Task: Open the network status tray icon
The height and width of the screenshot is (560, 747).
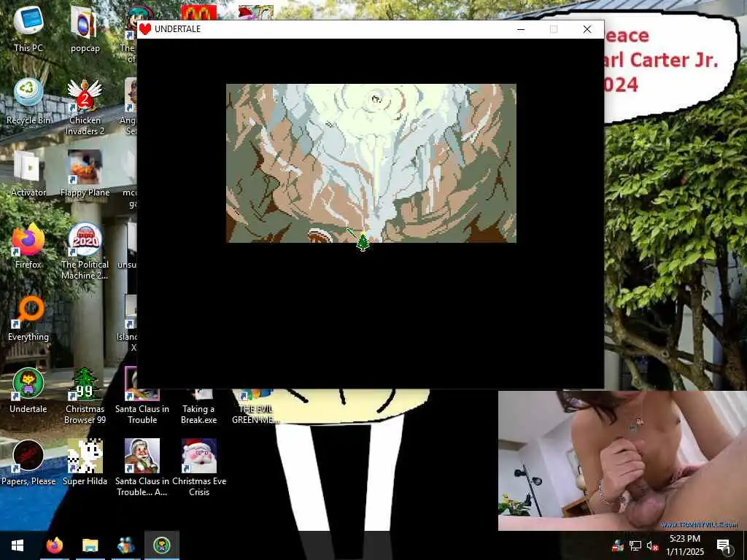Action: point(635,545)
